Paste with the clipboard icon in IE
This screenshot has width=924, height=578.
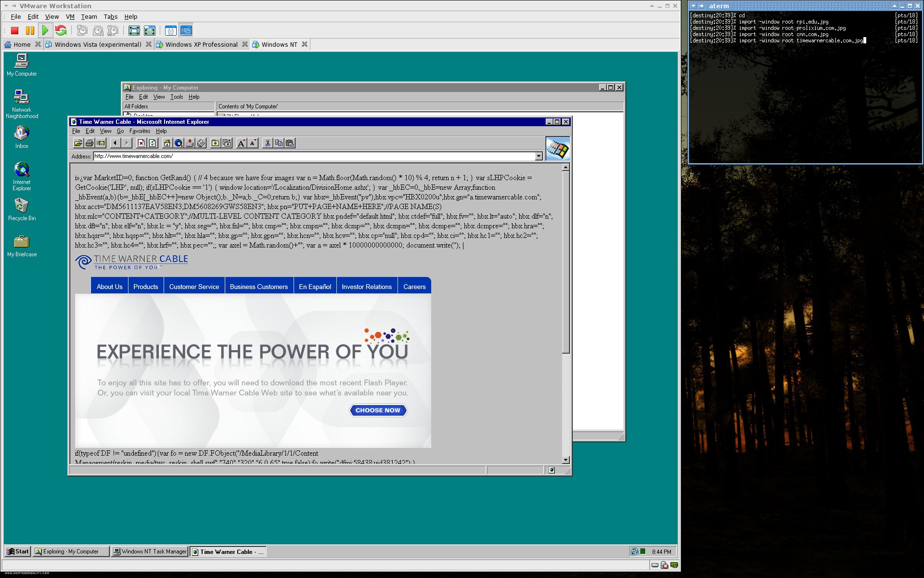point(290,143)
